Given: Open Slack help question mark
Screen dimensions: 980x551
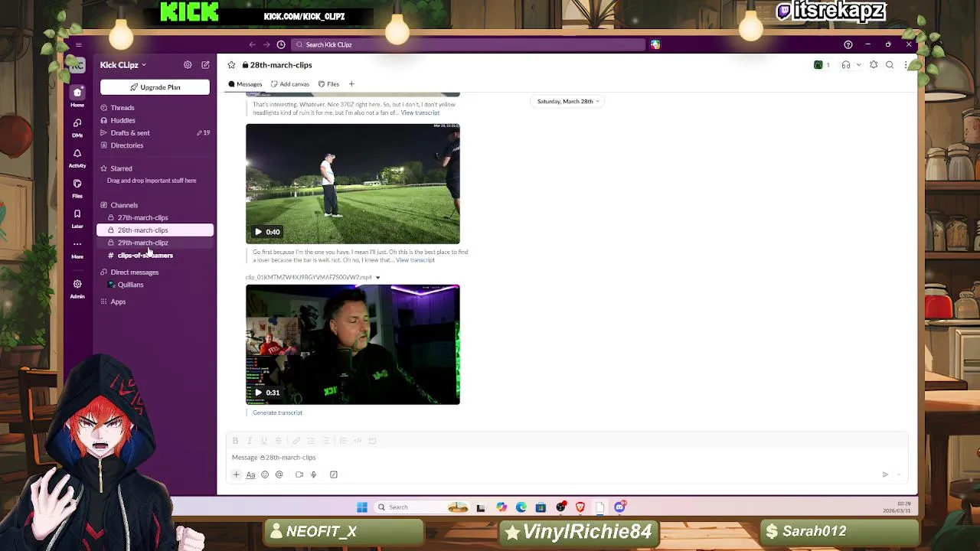Looking at the screenshot, I should click(x=848, y=44).
